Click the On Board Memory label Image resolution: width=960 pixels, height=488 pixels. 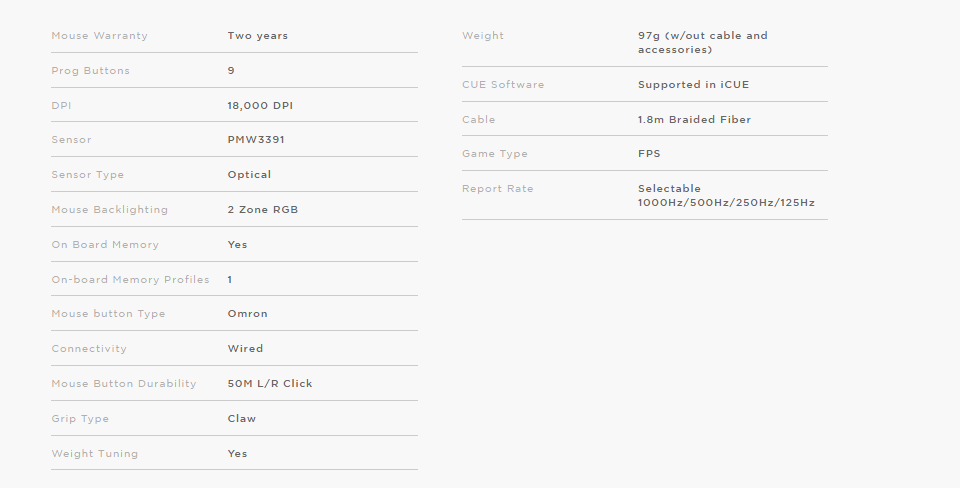pyautogui.click(x=105, y=245)
